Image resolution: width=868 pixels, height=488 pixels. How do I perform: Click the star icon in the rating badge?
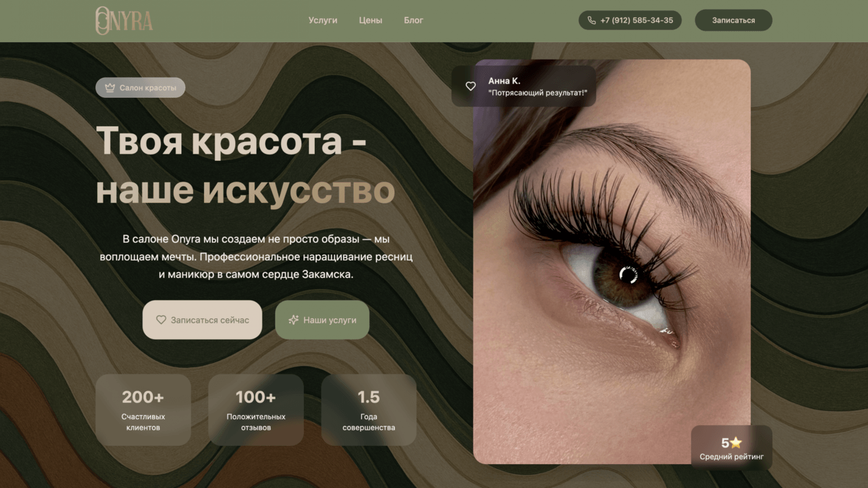[x=735, y=442]
